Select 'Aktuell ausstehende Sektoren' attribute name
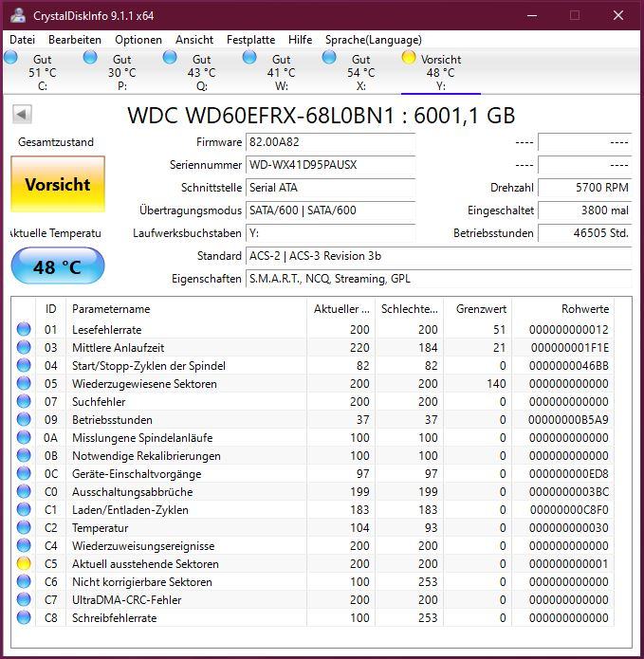Viewport: 644px width, 659px height. [145, 564]
